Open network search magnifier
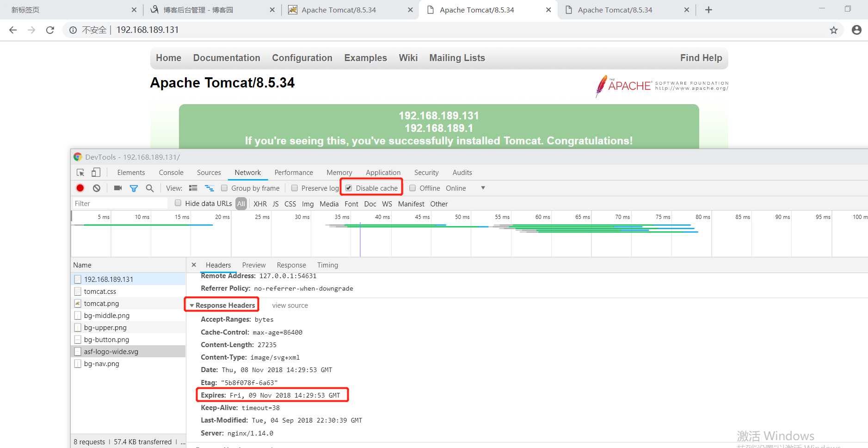868x448 pixels. [149, 188]
